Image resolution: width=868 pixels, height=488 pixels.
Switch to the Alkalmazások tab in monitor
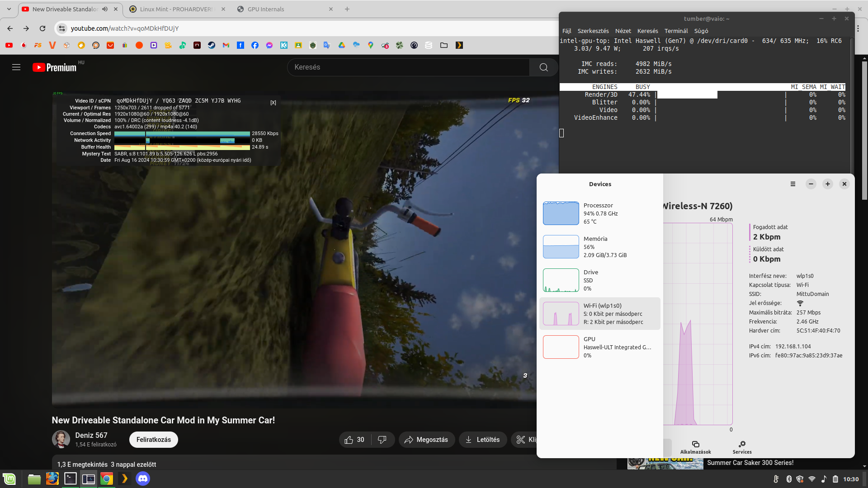pyautogui.click(x=695, y=447)
